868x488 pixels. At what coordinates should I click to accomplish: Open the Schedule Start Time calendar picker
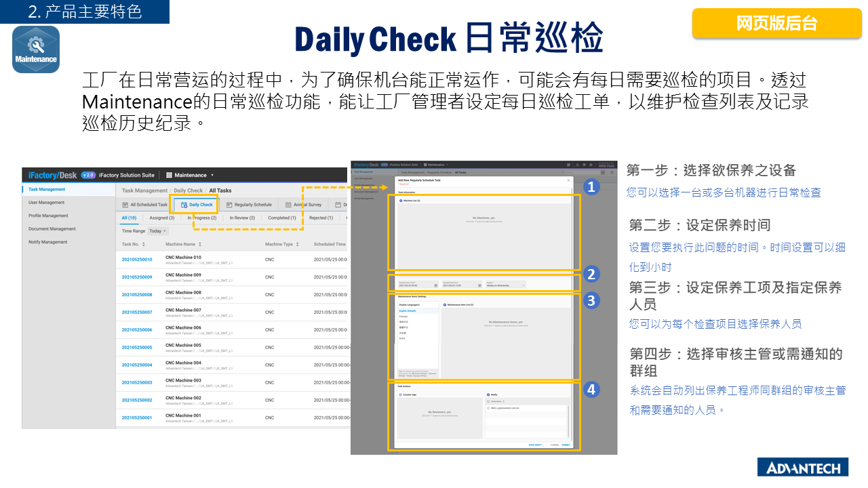[436, 285]
